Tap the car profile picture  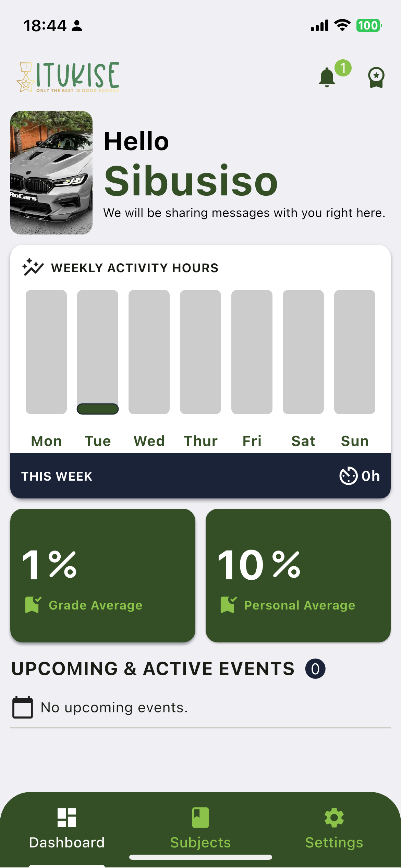(x=51, y=173)
